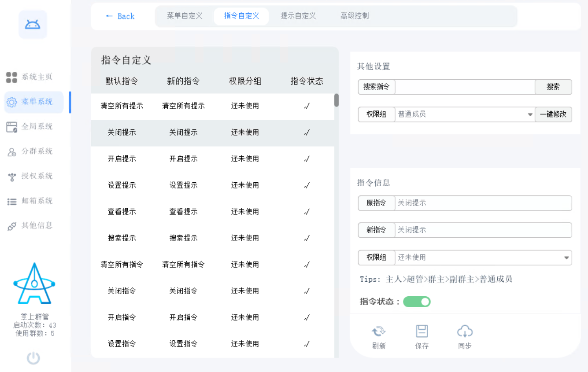Click the 新指令 text field
Image resolution: width=588 pixels, height=372 pixels.
483,230
